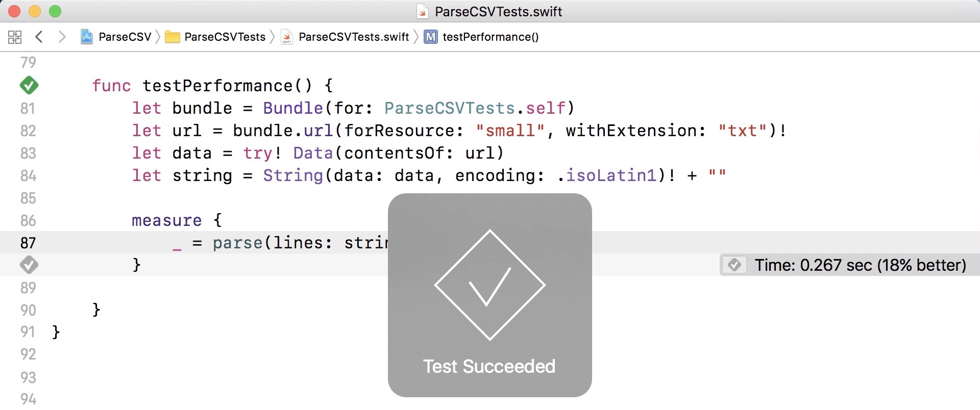Open the chevron after ParseCSV breadcrumb
The width and height of the screenshot is (980, 410).
(158, 37)
